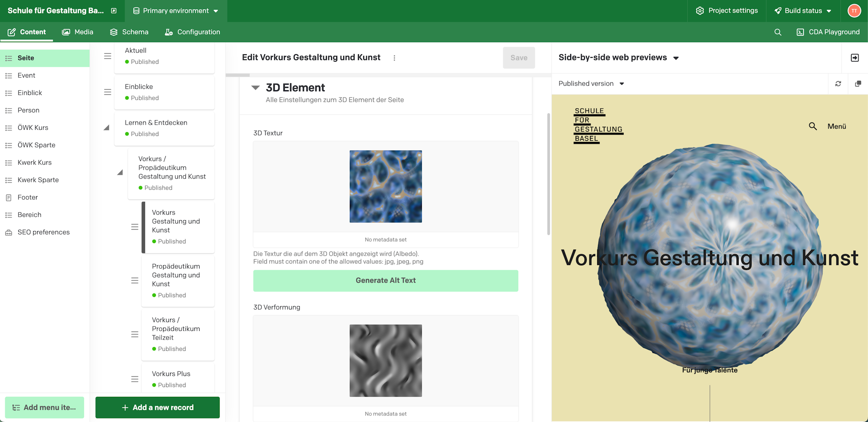Image resolution: width=868 pixels, height=422 pixels.
Task: Click the Generate Alt Text button
Action: 385,280
